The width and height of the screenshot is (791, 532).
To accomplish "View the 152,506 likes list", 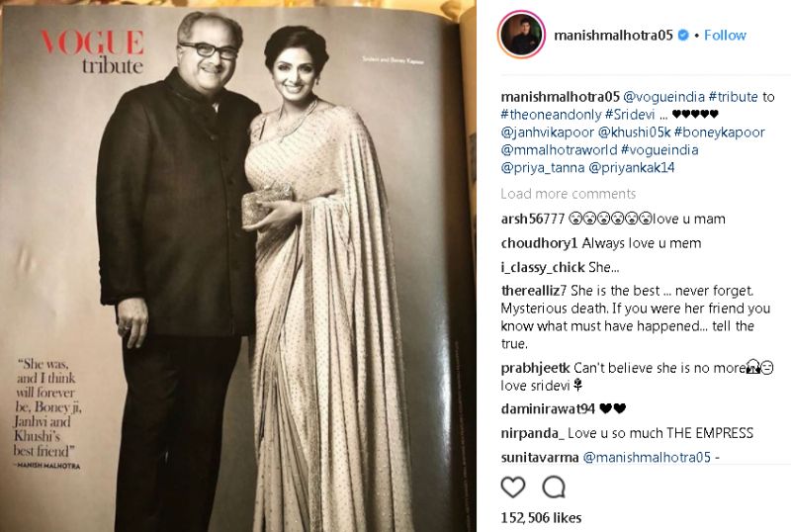I will click(x=541, y=518).
